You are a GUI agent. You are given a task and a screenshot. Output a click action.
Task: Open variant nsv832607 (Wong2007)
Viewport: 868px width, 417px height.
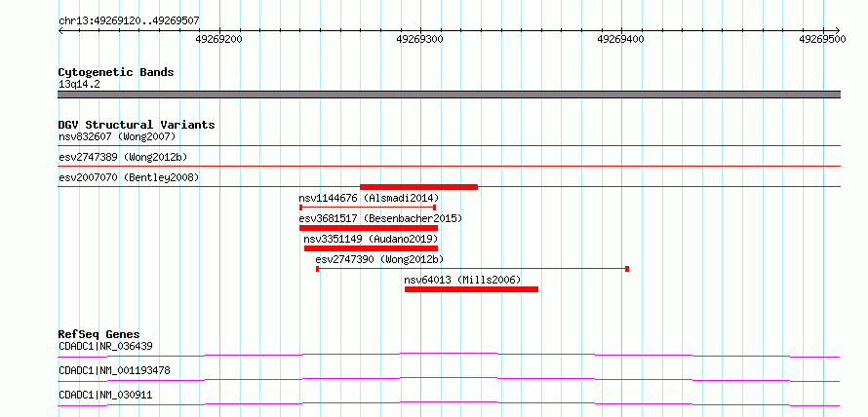pyautogui.click(x=117, y=136)
